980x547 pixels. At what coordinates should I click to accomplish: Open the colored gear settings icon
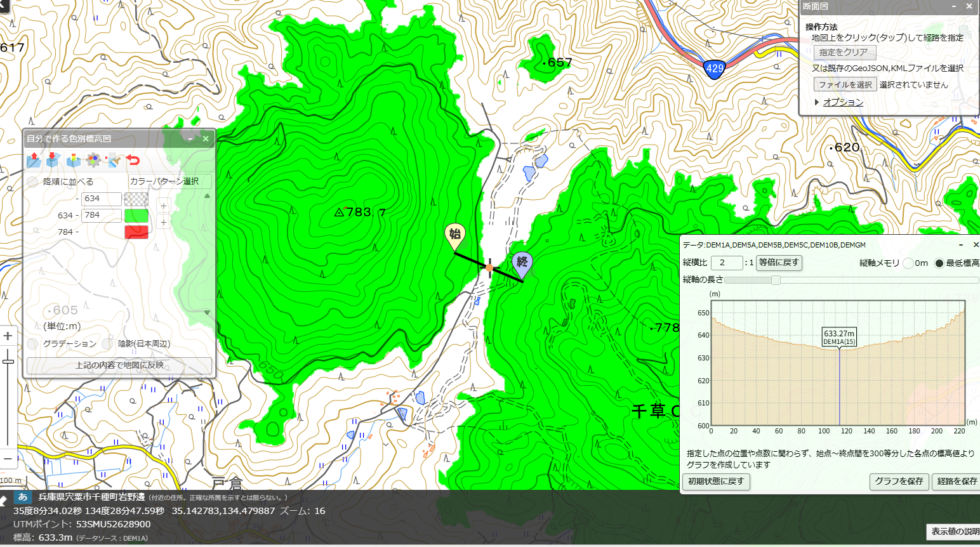tap(93, 160)
